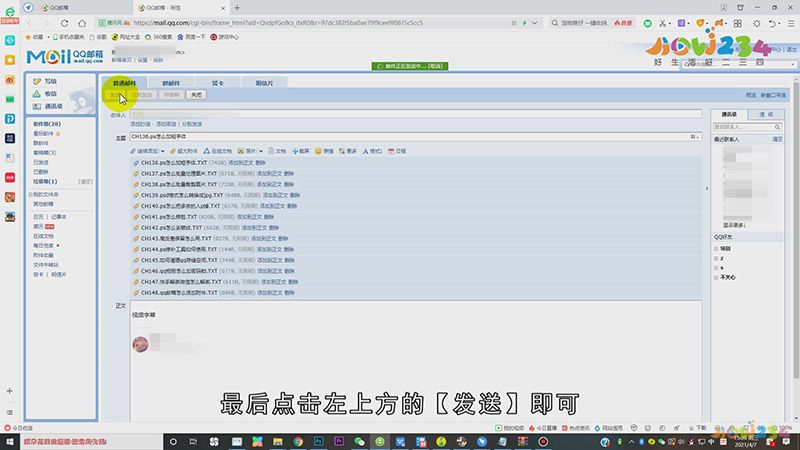
Task: Open the dropdown at end of subject field
Action: click(x=695, y=137)
